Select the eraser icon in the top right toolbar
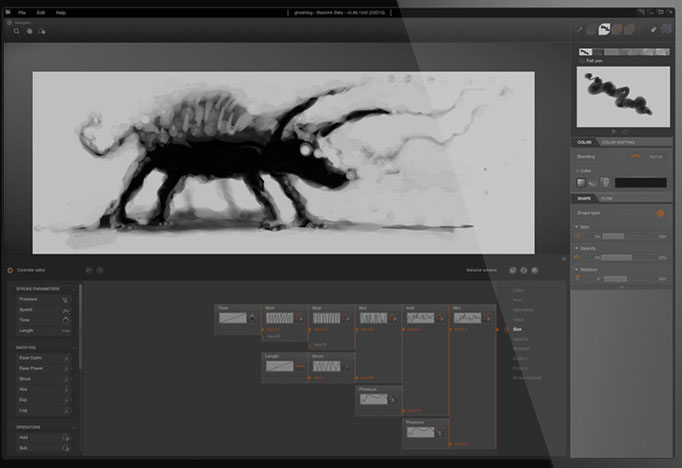Image resolution: width=682 pixels, height=468 pixels. coord(654,29)
